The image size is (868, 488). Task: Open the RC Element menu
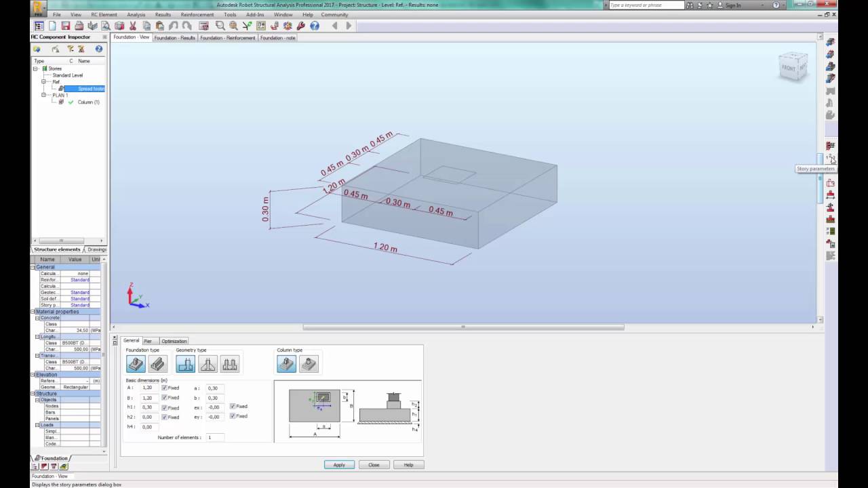coord(104,14)
